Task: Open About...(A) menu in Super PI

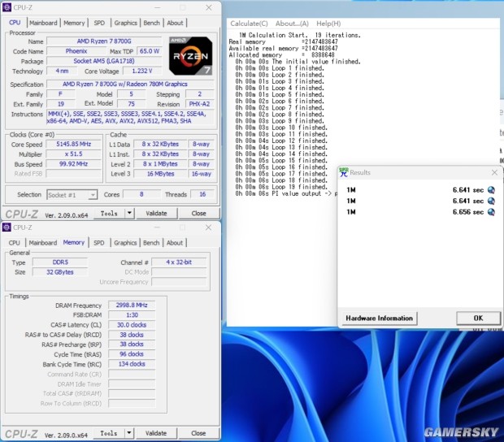Action: [x=292, y=24]
